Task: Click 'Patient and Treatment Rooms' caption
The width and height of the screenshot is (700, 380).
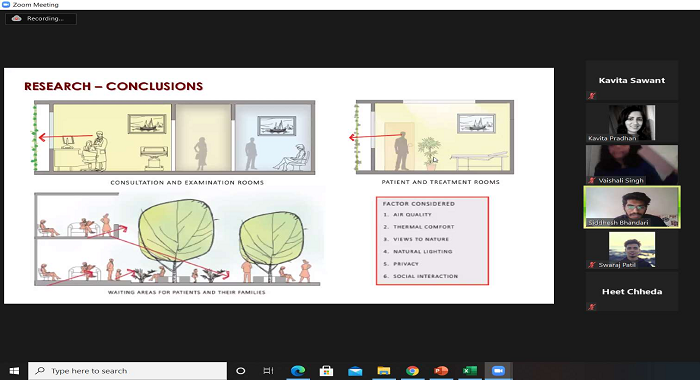Action: 440,182
